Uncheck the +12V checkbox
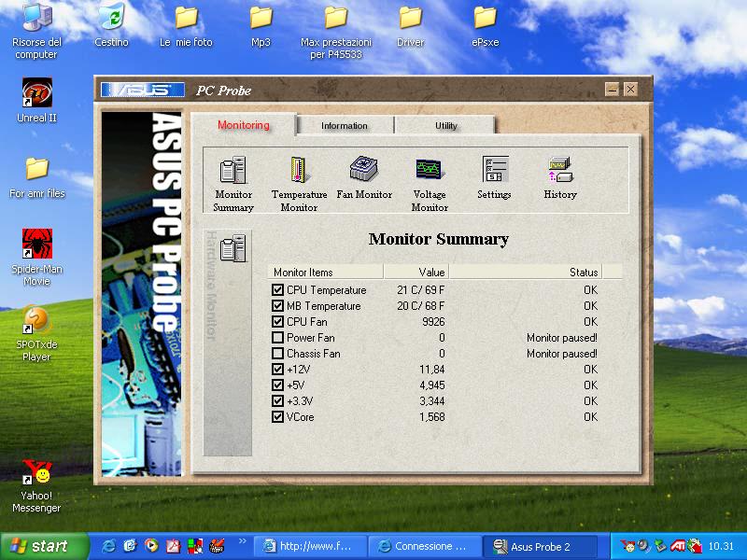 coord(277,369)
